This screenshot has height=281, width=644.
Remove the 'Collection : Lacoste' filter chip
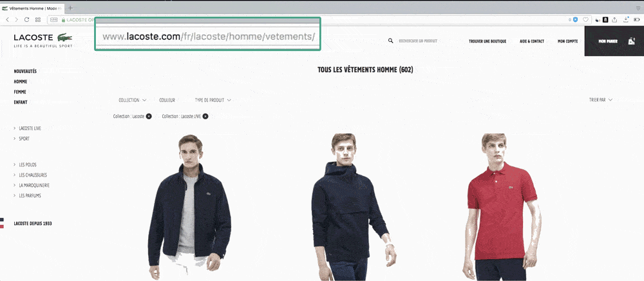[149, 116]
